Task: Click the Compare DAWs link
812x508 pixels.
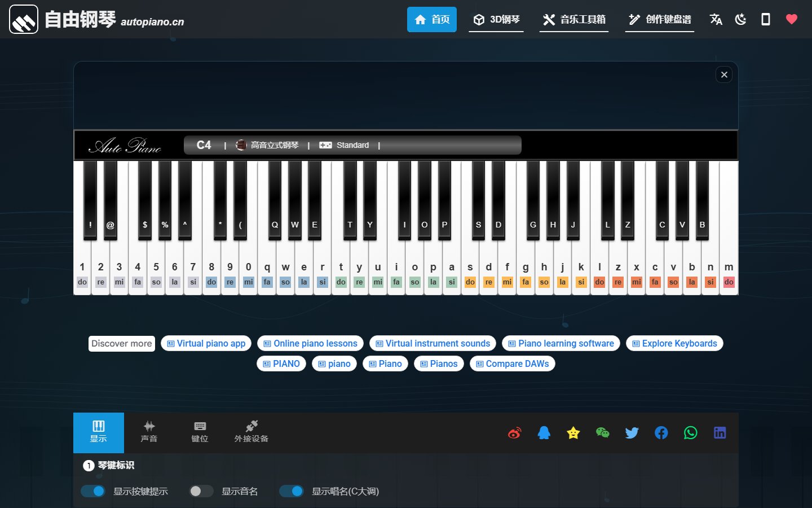Action: (x=513, y=364)
